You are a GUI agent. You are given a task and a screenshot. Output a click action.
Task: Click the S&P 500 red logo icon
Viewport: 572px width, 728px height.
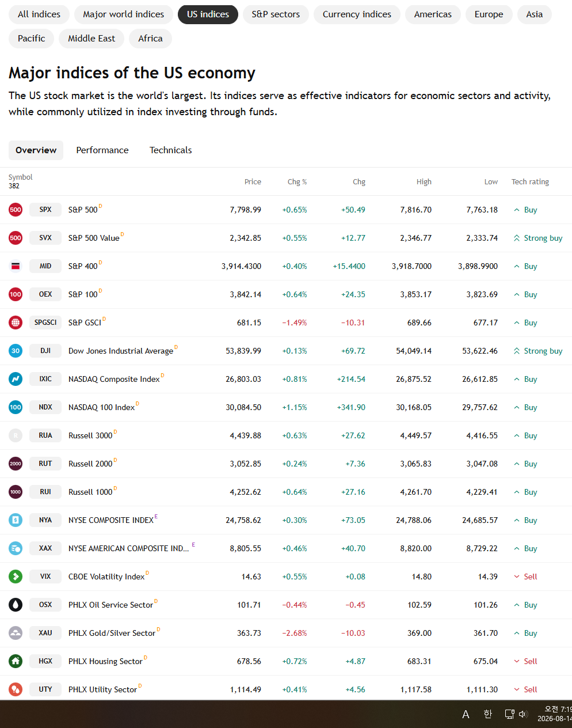(16, 210)
